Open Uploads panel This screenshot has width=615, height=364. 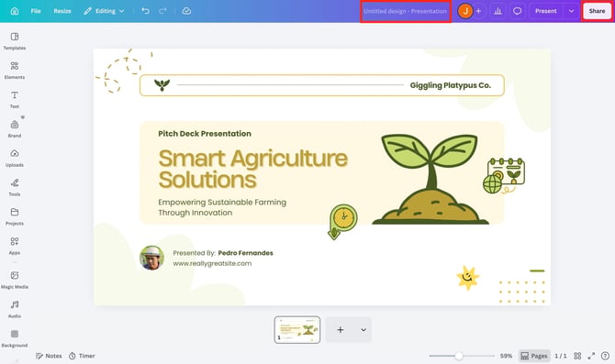pyautogui.click(x=15, y=159)
